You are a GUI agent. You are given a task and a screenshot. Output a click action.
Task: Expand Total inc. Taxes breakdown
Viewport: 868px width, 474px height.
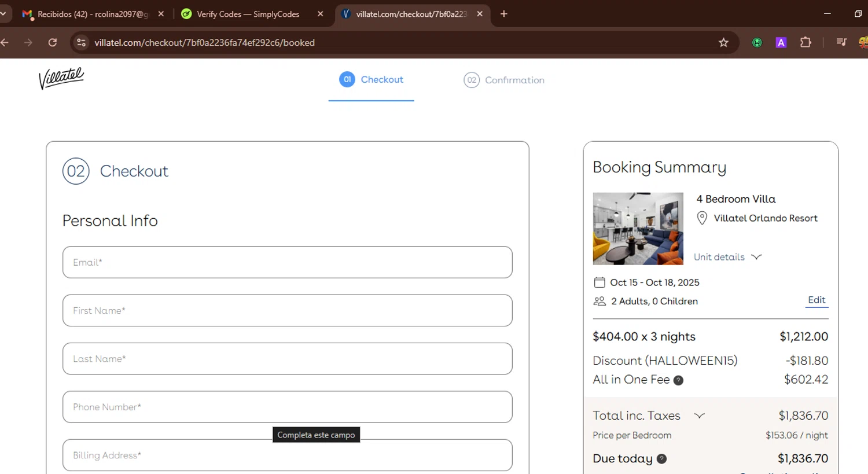(x=700, y=416)
